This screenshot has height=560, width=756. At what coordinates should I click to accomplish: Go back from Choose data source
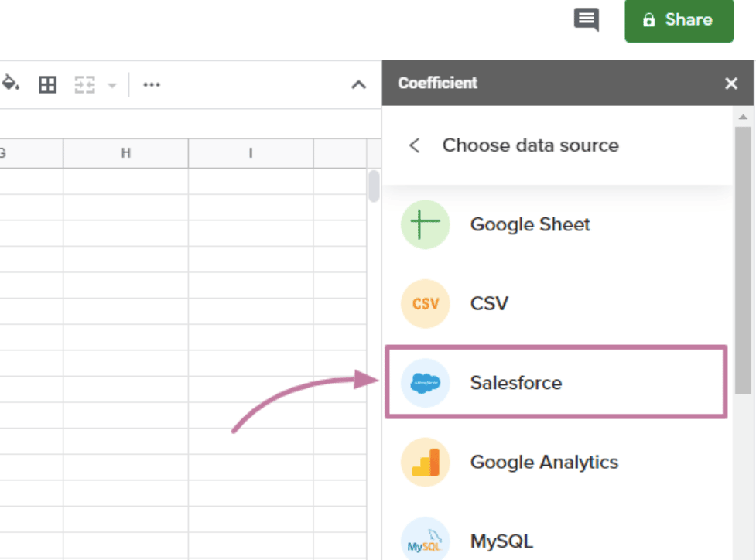[415, 145]
